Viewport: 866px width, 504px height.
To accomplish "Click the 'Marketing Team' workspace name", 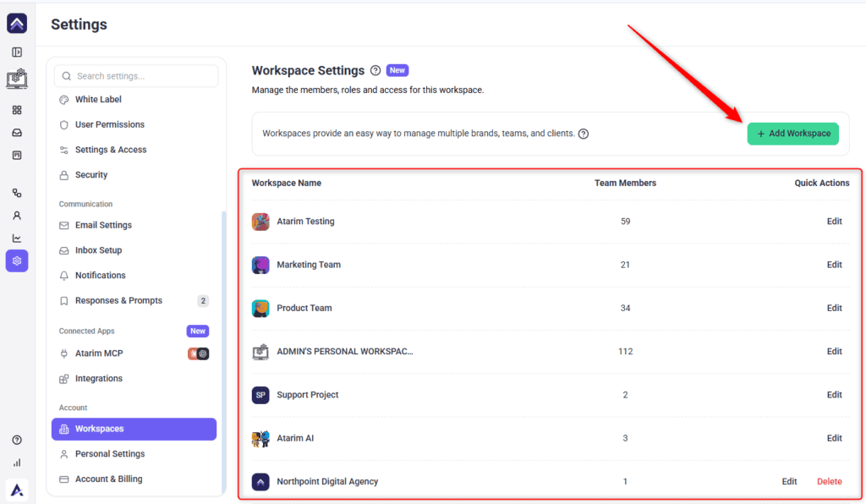I will (x=309, y=265).
